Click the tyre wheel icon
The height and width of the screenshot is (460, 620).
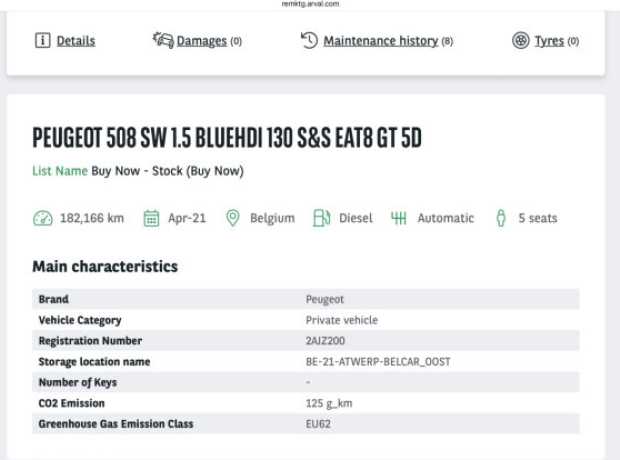[520, 40]
